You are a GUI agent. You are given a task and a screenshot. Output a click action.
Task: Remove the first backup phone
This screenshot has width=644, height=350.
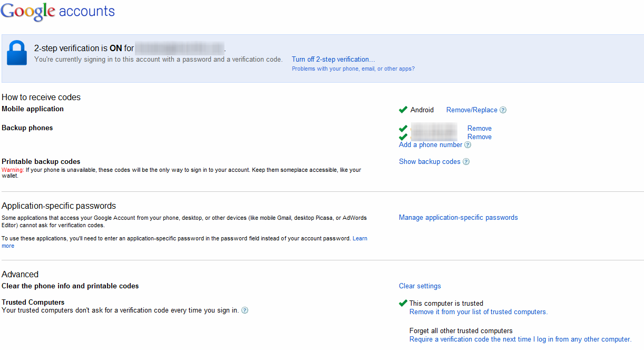pos(479,128)
